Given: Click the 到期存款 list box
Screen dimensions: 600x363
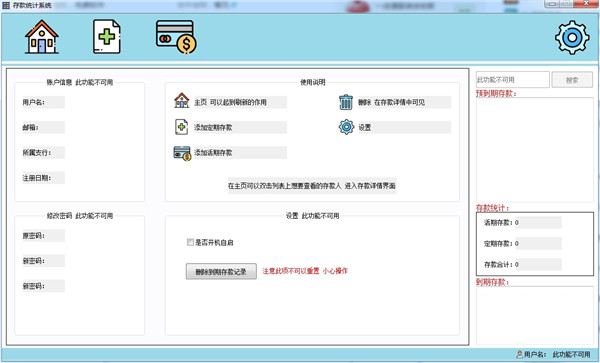Looking at the screenshot, I should [x=535, y=316].
